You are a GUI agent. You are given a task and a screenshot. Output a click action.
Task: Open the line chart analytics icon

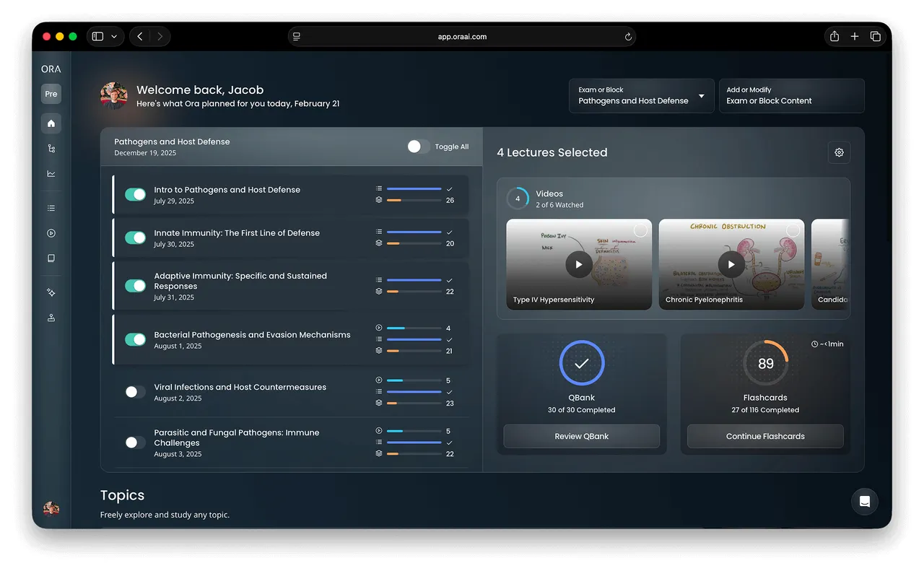pos(51,173)
